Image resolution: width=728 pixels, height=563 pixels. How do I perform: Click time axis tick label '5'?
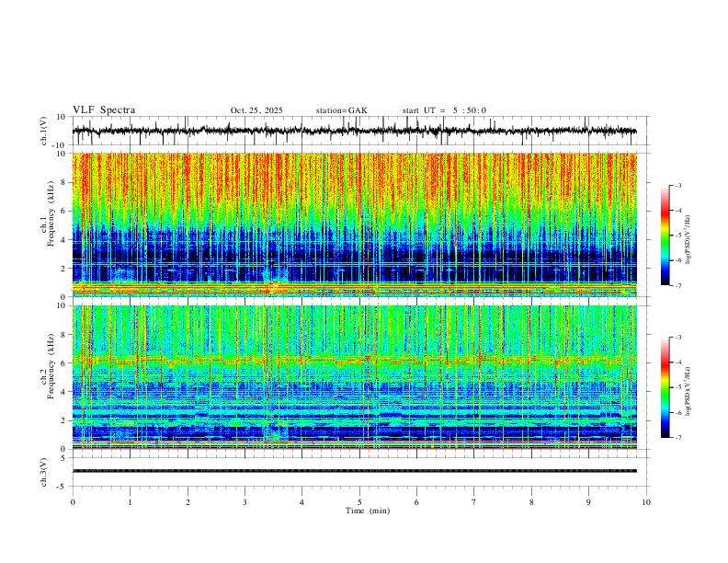coord(359,502)
